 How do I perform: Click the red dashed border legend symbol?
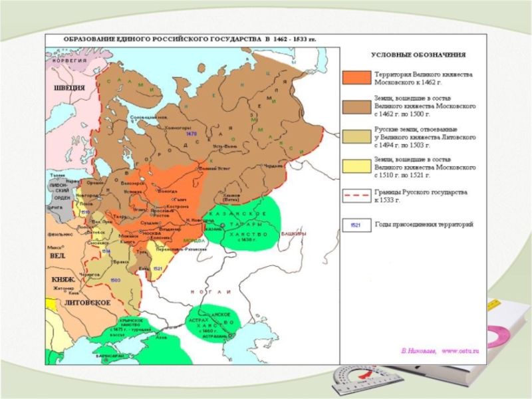pyautogui.click(x=355, y=196)
